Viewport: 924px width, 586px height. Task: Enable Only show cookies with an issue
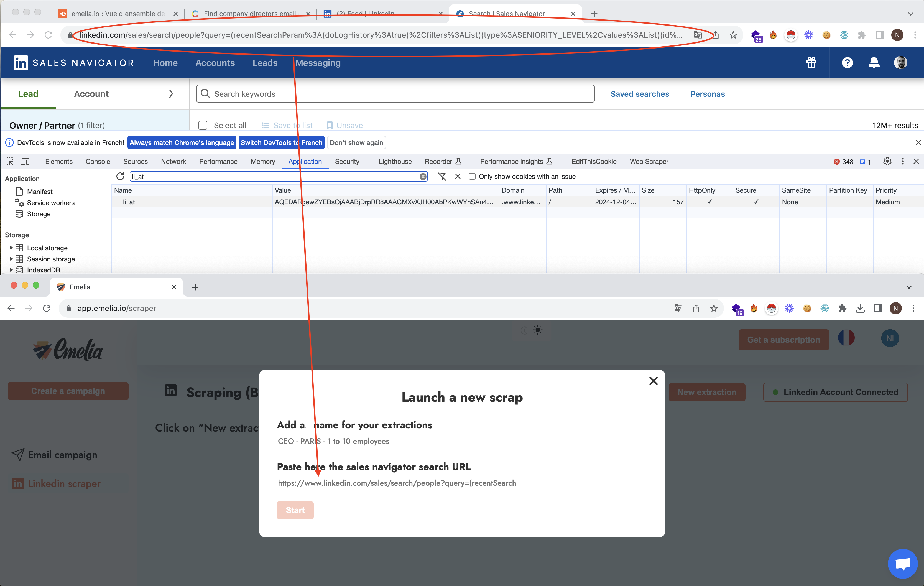click(x=472, y=177)
